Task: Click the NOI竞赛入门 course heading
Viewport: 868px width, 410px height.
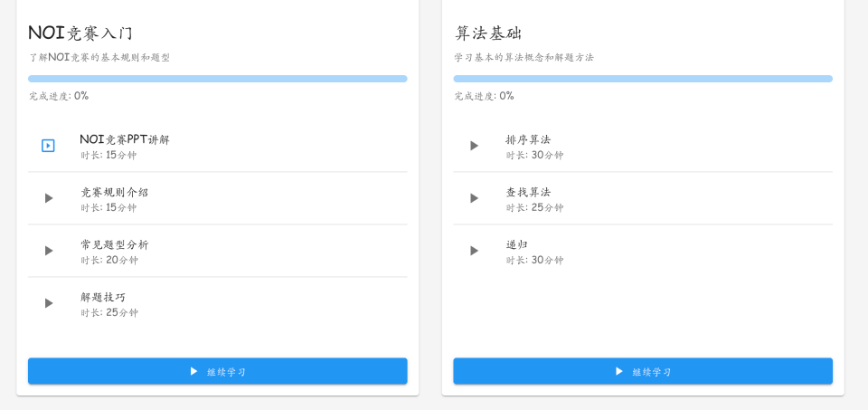Action: point(80,33)
